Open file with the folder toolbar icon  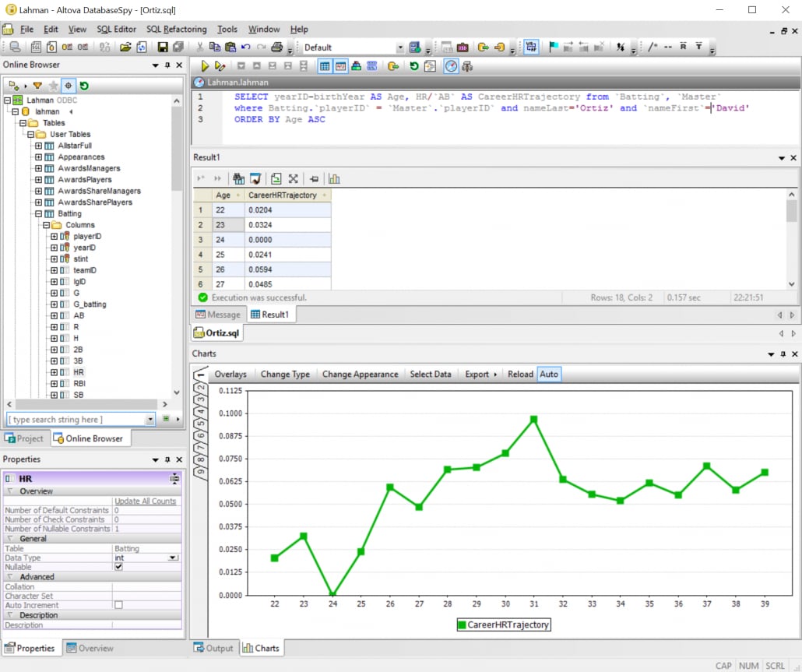[x=125, y=47]
